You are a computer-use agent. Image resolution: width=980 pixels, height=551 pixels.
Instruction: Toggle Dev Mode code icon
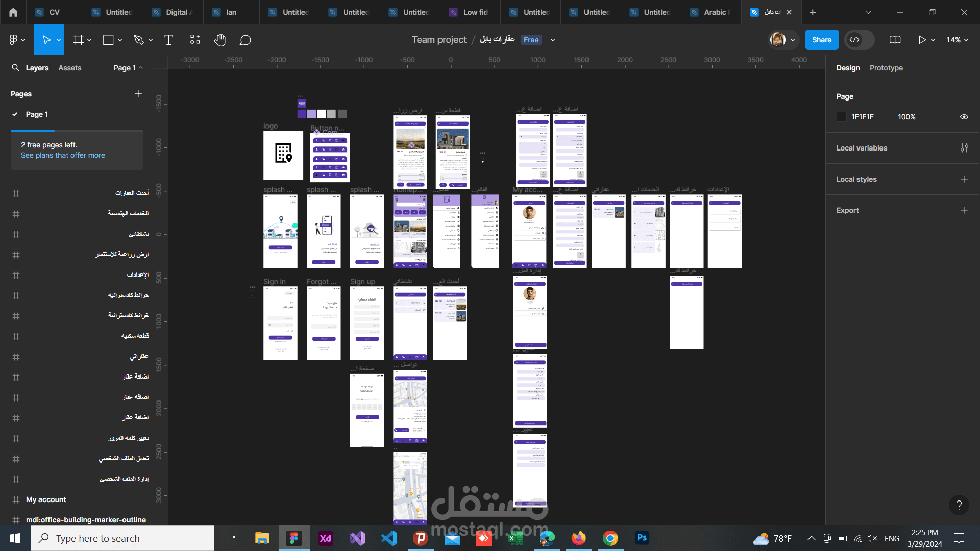855,40
